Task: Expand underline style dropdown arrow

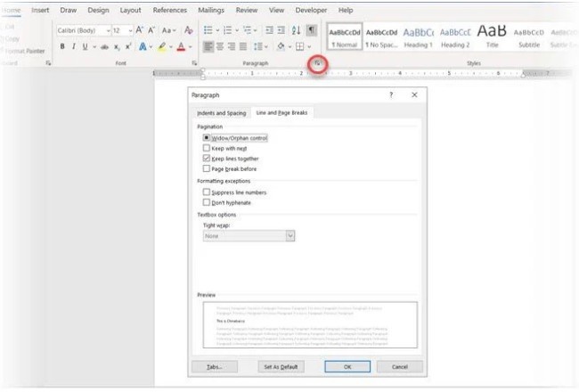Action: coord(94,47)
